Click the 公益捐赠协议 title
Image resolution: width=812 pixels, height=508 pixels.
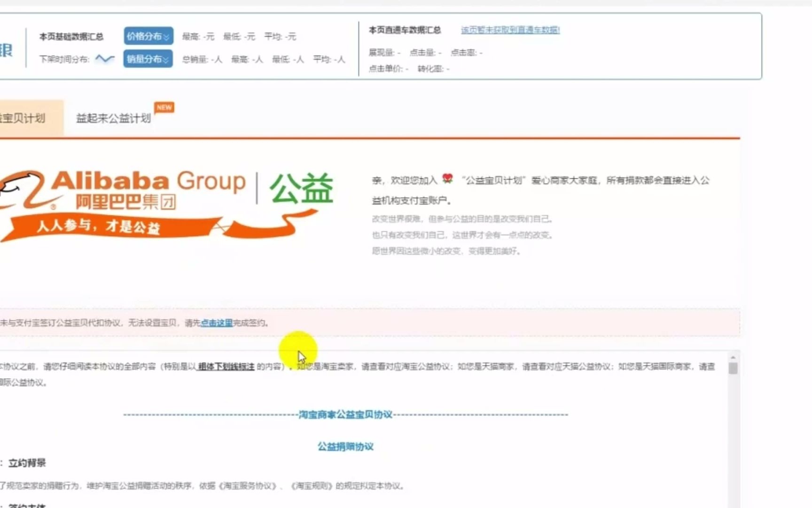(x=345, y=446)
